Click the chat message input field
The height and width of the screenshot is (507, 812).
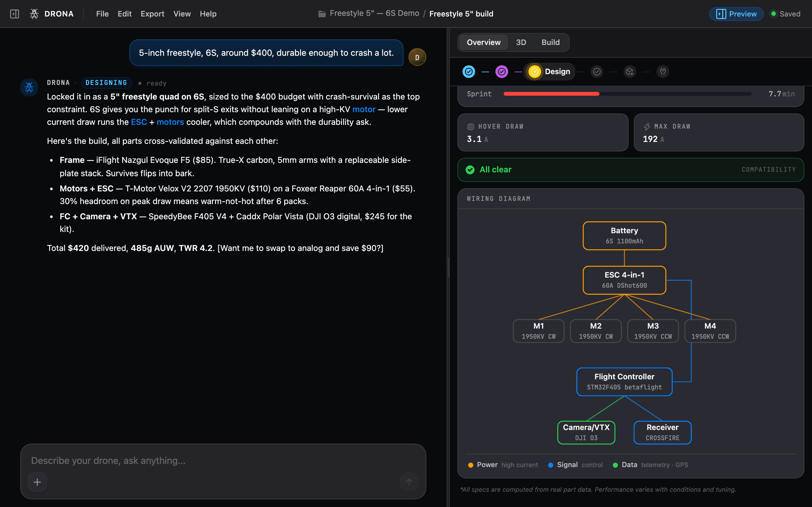click(223, 461)
